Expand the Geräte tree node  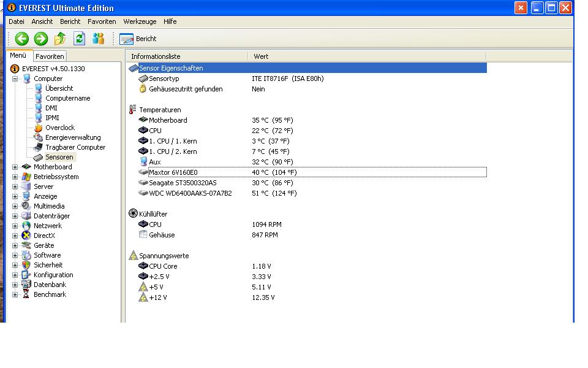pyautogui.click(x=15, y=245)
